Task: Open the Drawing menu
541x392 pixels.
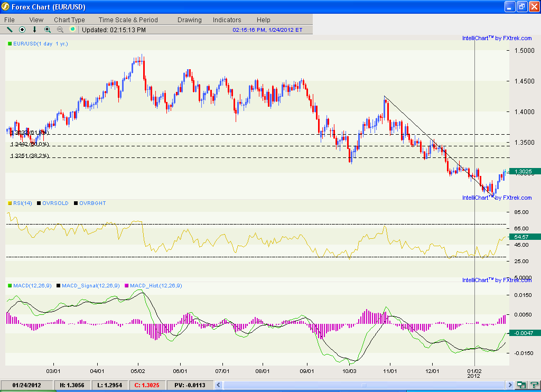Action: (189, 20)
